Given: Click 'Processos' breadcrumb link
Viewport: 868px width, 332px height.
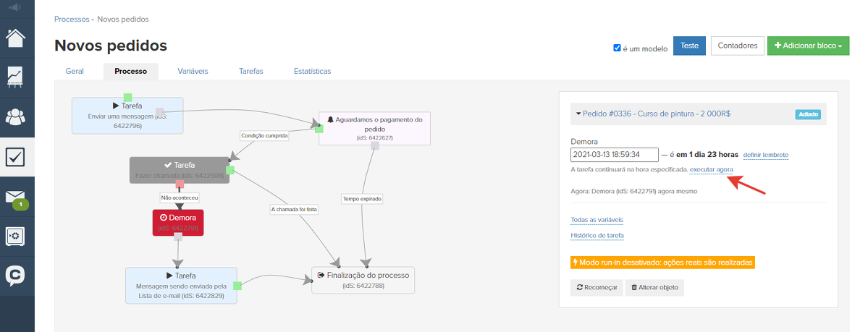Looking at the screenshot, I should coord(72,19).
